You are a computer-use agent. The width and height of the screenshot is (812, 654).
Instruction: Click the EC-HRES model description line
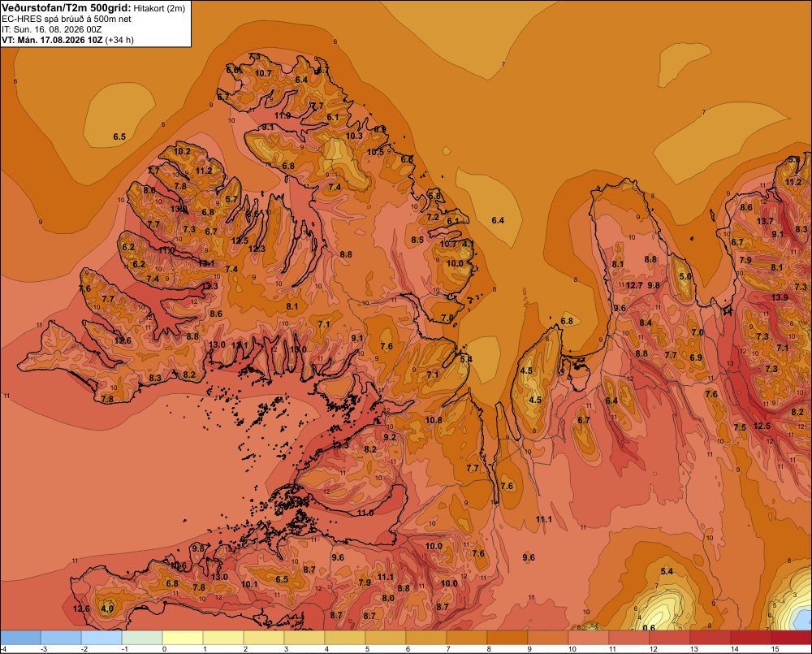click(67, 19)
